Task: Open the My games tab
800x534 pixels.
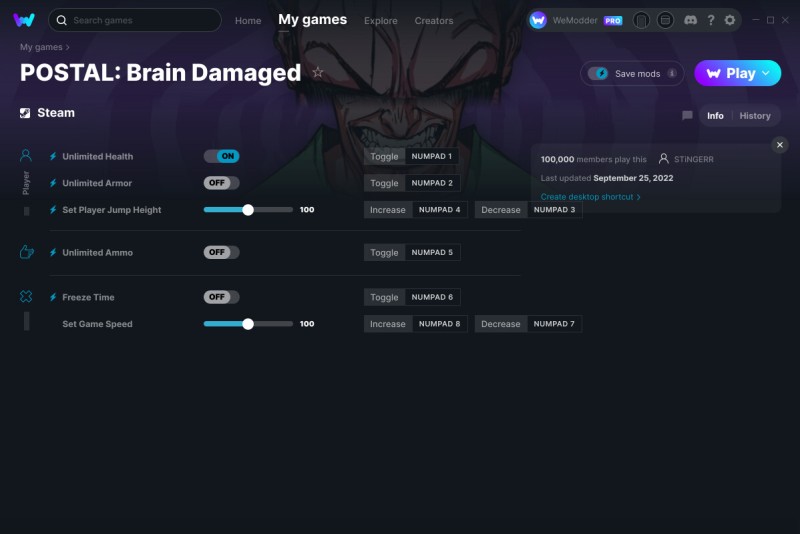Action: (x=312, y=19)
